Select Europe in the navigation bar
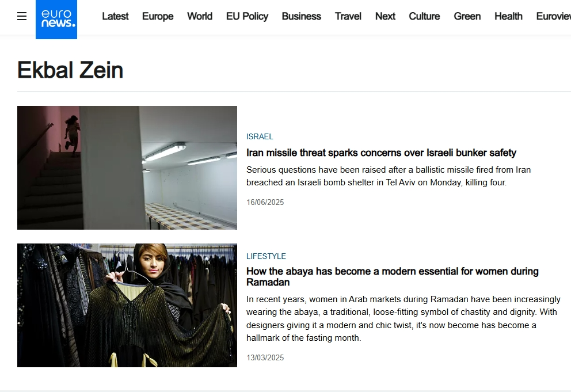 click(158, 16)
